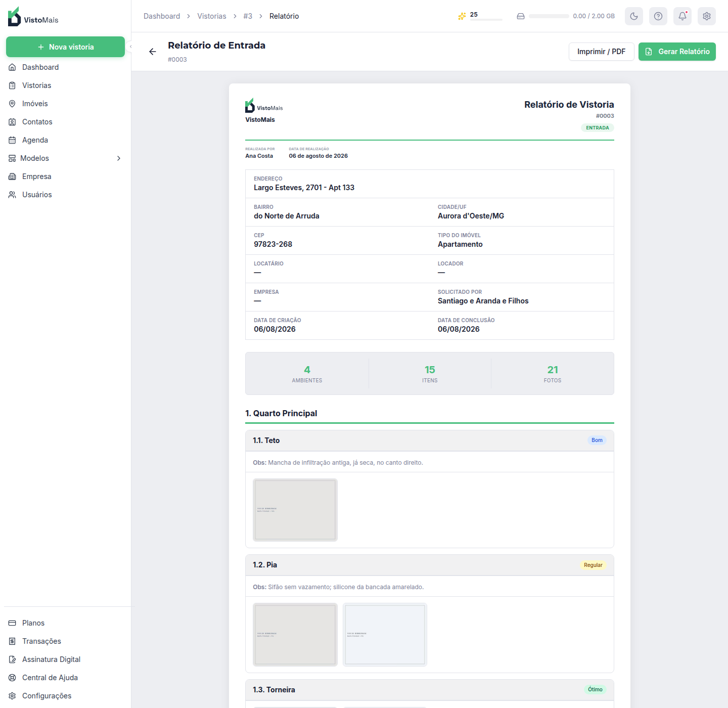The width and height of the screenshot is (728, 708).
Task: Open help via the question mark icon
Action: pos(658,16)
